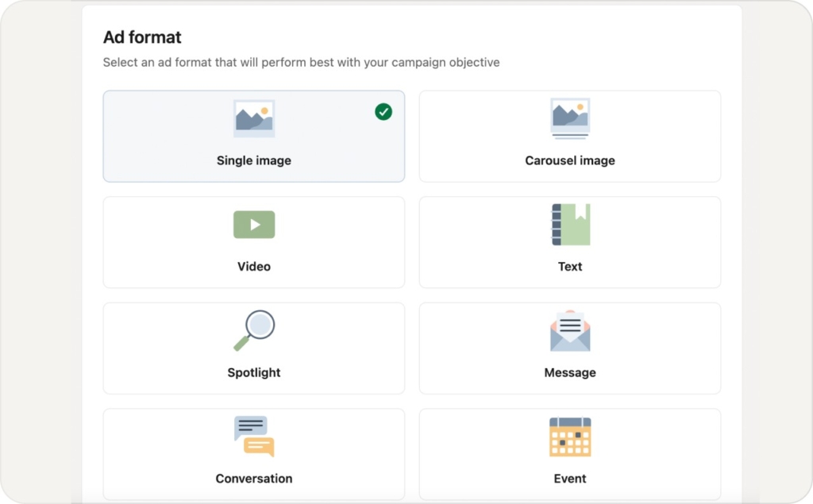Pick the Text ad format label
813x504 pixels.
pyautogui.click(x=570, y=267)
